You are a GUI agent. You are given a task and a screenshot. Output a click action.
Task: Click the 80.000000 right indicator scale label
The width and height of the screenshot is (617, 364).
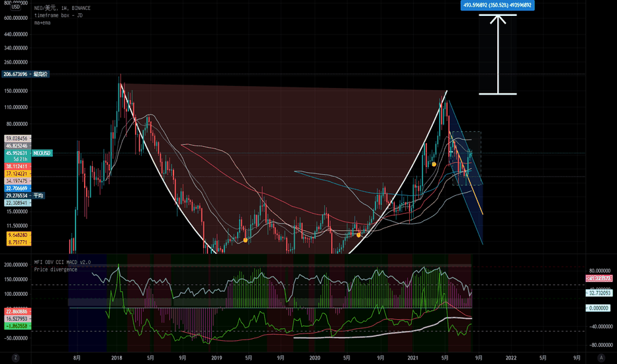pyautogui.click(x=600, y=270)
